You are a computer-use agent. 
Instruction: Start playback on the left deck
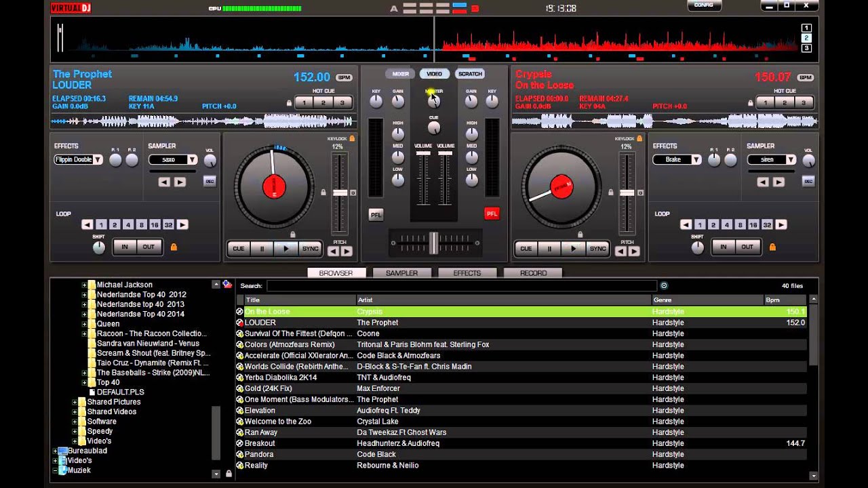(x=286, y=249)
